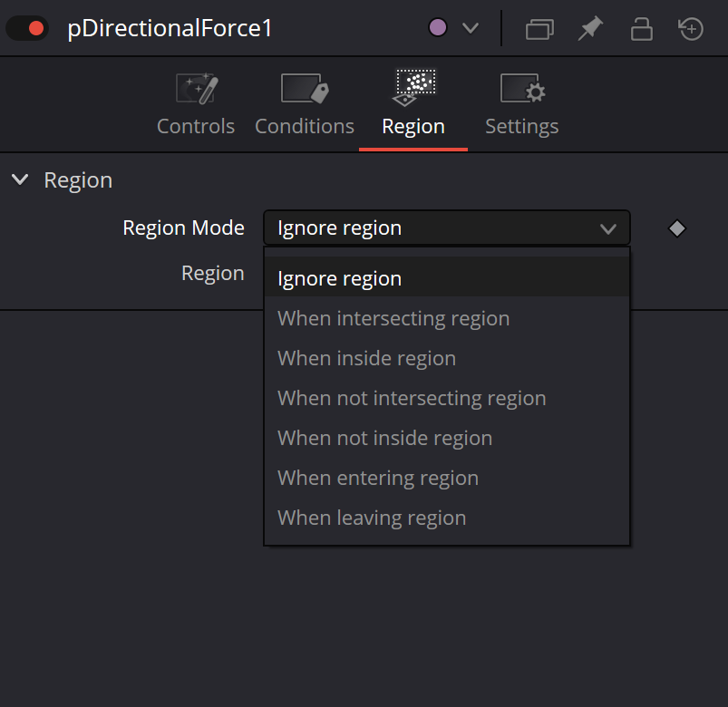The width and height of the screenshot is (728, 707).
Task: Switch to the Controls tab
Action: [x=196, y=104]
